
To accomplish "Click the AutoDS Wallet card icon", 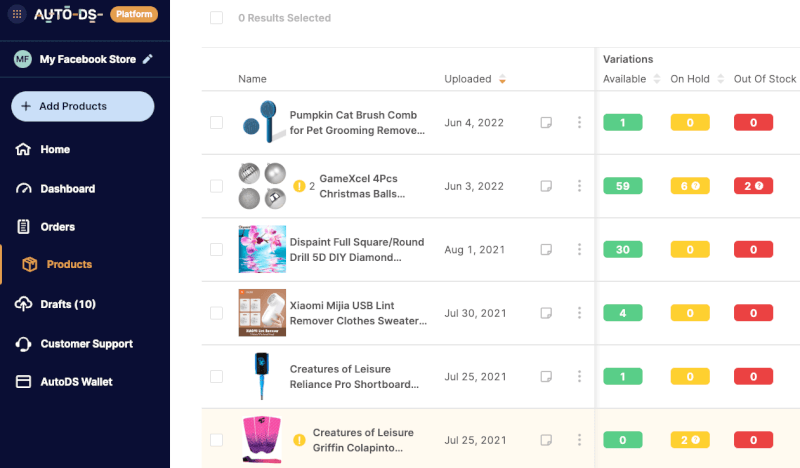I will [x=23, y=382].
